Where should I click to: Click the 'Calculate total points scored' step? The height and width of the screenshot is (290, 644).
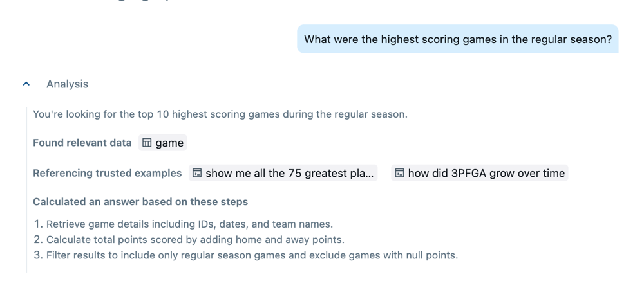click(x=195, y=239)
